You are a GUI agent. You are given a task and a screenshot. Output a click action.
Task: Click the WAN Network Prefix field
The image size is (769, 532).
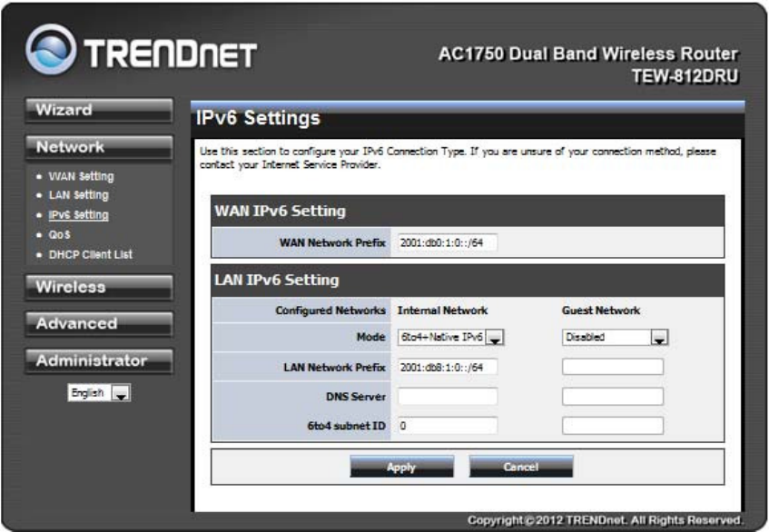pyautogui.click(x=447, y=242)
